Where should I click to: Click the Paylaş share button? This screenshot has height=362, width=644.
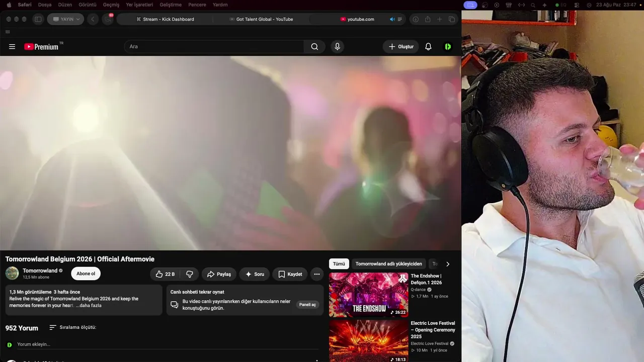point(219,274)
